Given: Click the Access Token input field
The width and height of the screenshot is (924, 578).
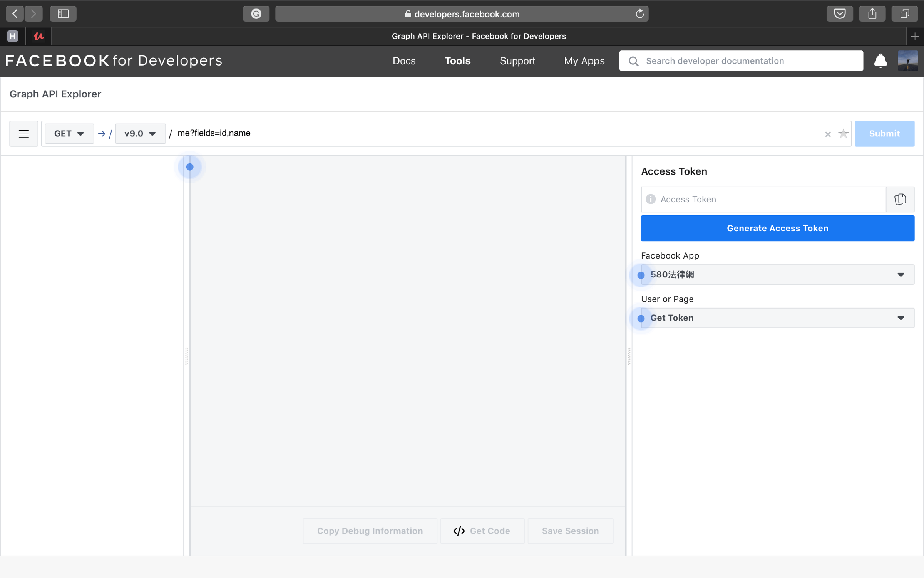Looking at the screenshot, I should (x=763, y=199).
